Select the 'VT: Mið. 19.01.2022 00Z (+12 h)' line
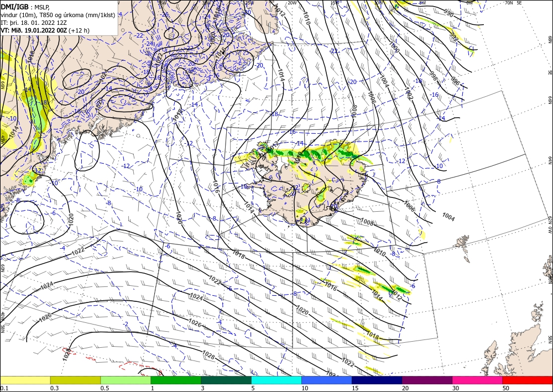 tap(45, 30)
